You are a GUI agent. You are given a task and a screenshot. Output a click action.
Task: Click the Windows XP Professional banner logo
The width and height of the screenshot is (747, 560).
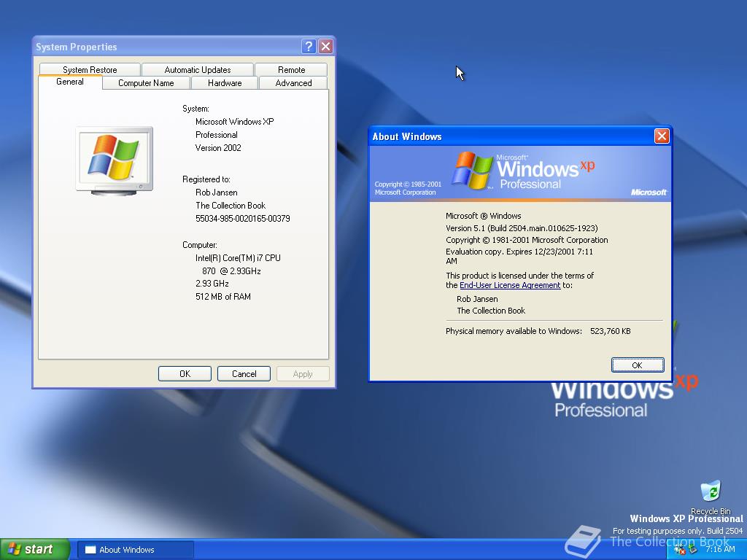point(523,171)
